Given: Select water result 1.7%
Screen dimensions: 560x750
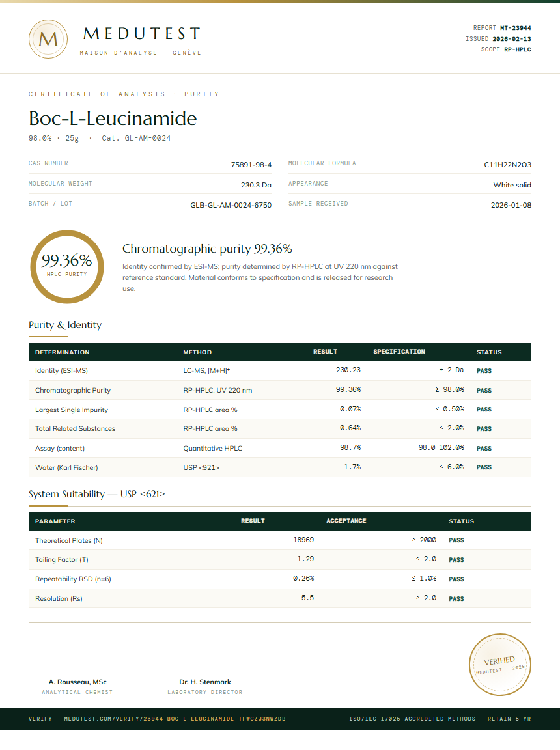Looking at the screenshot, I should [352, 467].
